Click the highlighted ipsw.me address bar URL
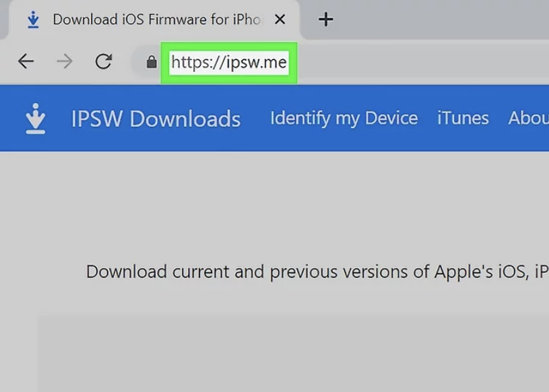 click(229, 62)
